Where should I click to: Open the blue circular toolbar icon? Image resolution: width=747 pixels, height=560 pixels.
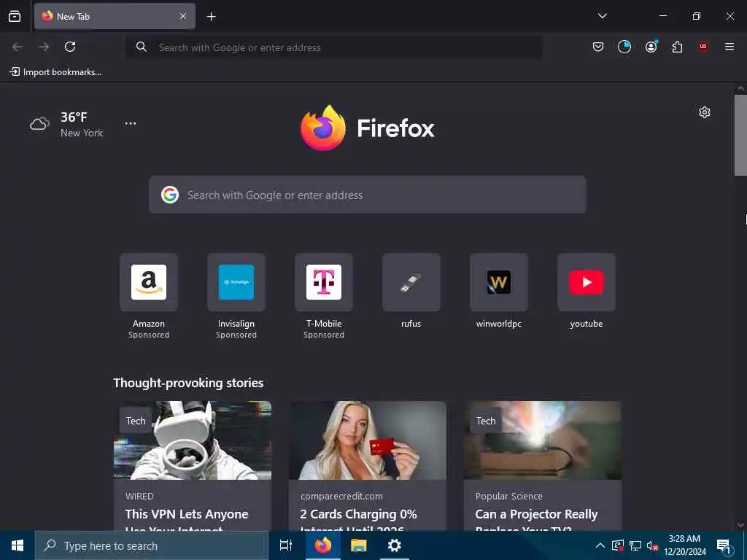[624, 47]
